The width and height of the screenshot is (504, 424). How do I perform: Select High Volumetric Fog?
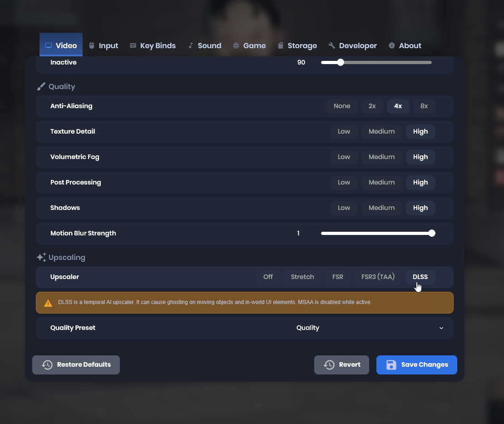420,157
